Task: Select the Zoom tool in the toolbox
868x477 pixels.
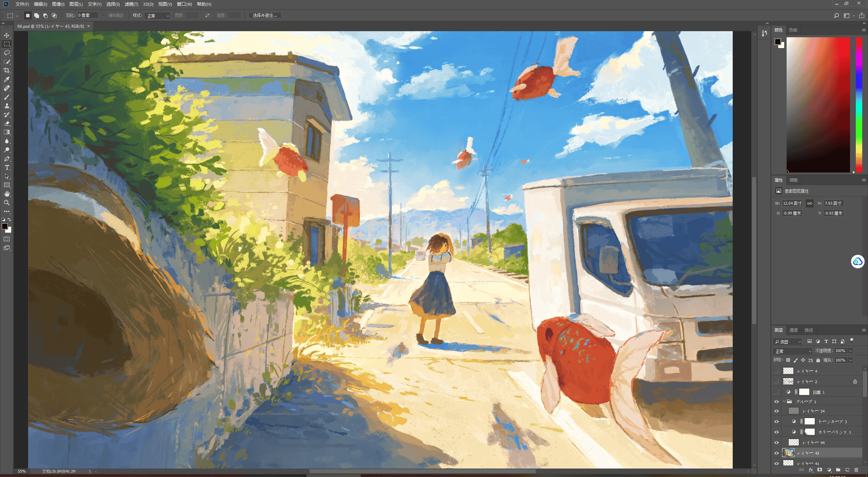Action: [7, 203]
